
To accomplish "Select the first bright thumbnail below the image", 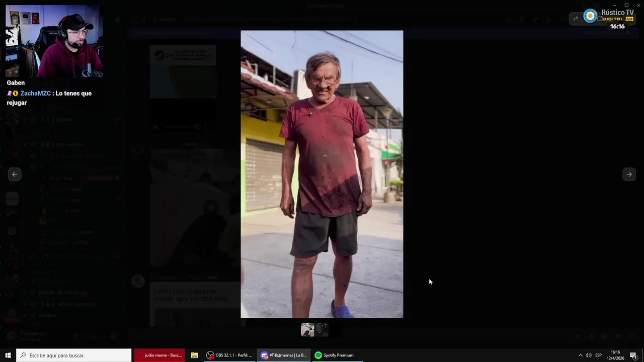I will coord(307,330).
